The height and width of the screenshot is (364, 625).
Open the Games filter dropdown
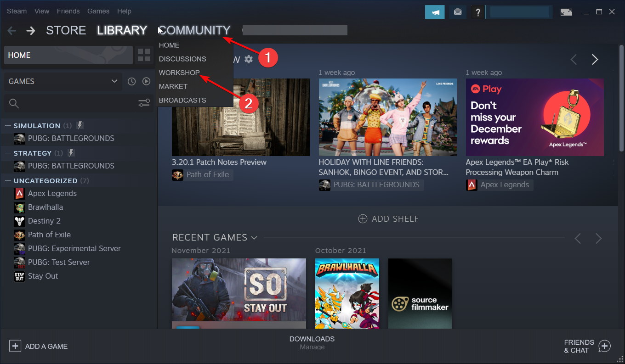(x=63, y=81)
